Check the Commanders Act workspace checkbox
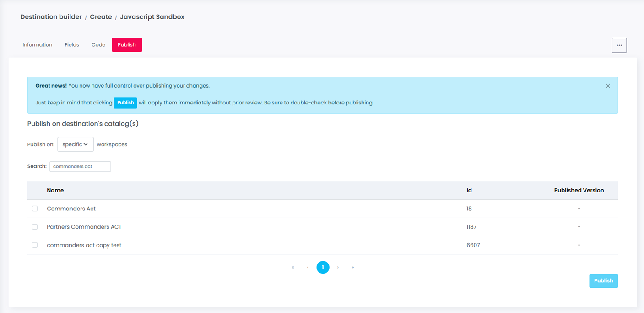Screen dimensions: 644x313 35,209
